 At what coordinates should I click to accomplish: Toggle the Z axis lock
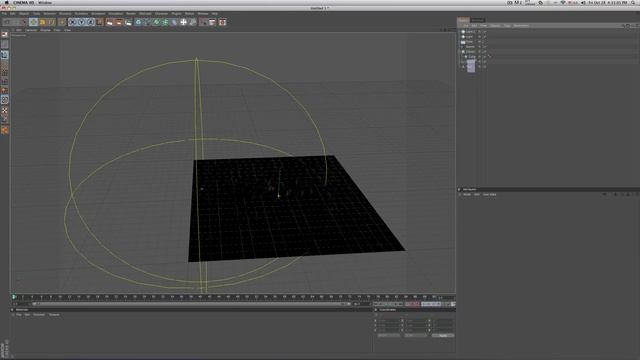point(91,22)
